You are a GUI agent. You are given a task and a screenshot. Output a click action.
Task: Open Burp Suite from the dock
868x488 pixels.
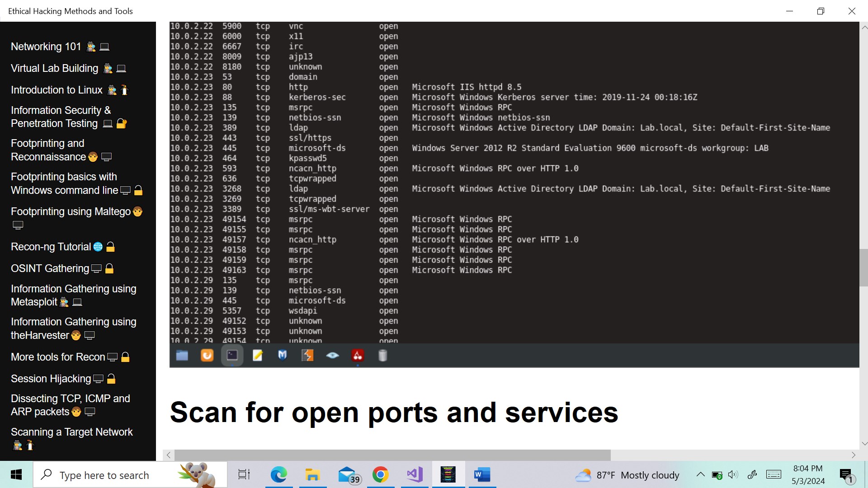click(307, 356)
